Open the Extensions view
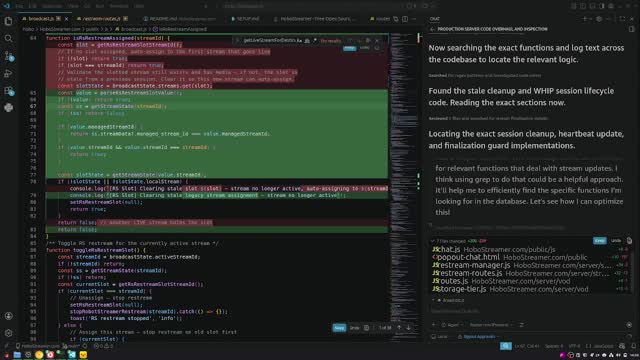The height and width of the screenshot is (360, 640). (8, 91)
